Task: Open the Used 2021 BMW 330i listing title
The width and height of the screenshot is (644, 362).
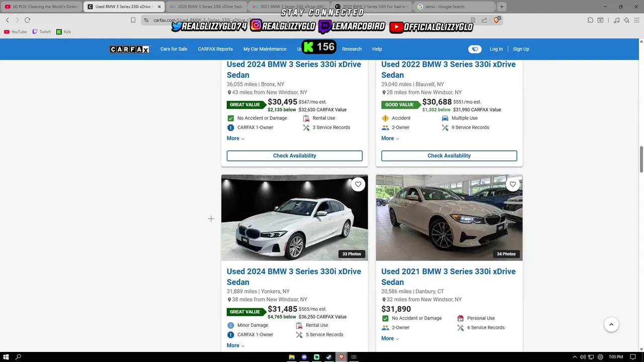Action: point(448,277)
